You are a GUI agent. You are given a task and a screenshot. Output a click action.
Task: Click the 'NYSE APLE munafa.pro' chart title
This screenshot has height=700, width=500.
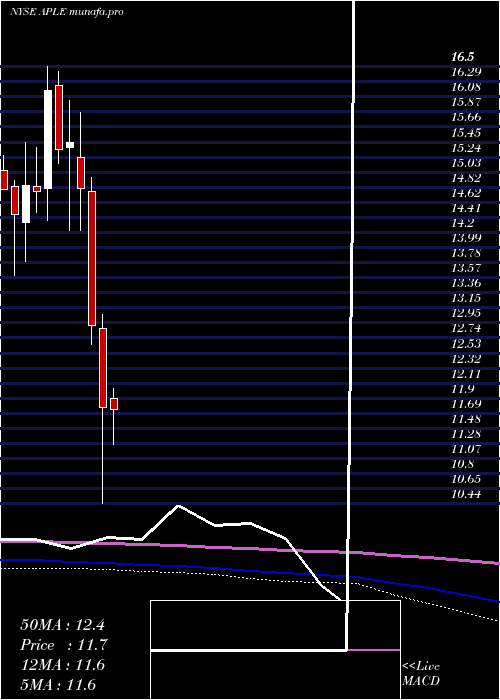pos(67,12)
